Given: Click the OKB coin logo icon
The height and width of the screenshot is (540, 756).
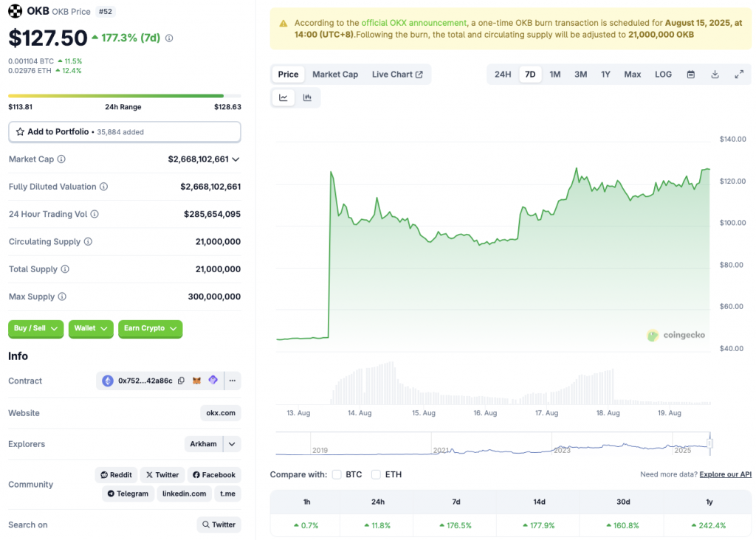Looking at the screenshot, I should pos(15,11).
